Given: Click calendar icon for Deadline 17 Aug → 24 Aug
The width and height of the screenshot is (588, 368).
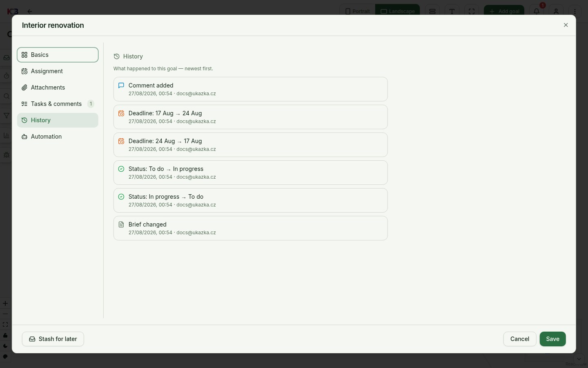Looking at the screenshot, I should (121, 113).
